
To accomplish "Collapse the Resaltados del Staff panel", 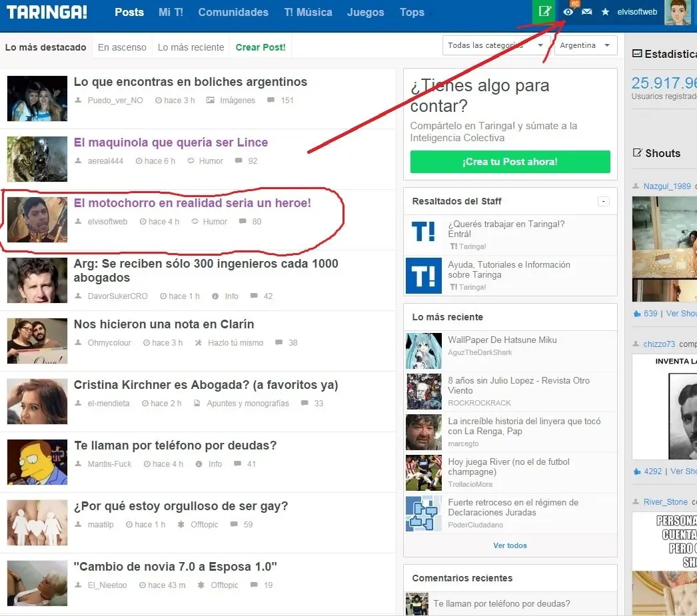I will tap(603, 201).
